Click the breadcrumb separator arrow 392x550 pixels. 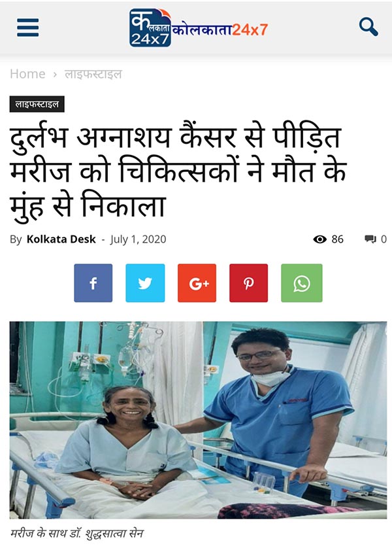coord(55,75)
